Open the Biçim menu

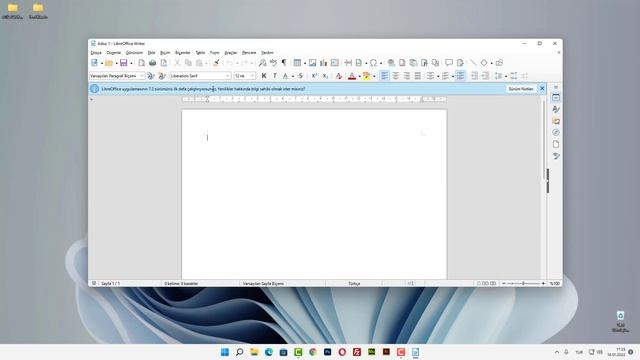[x=165, y=53]
